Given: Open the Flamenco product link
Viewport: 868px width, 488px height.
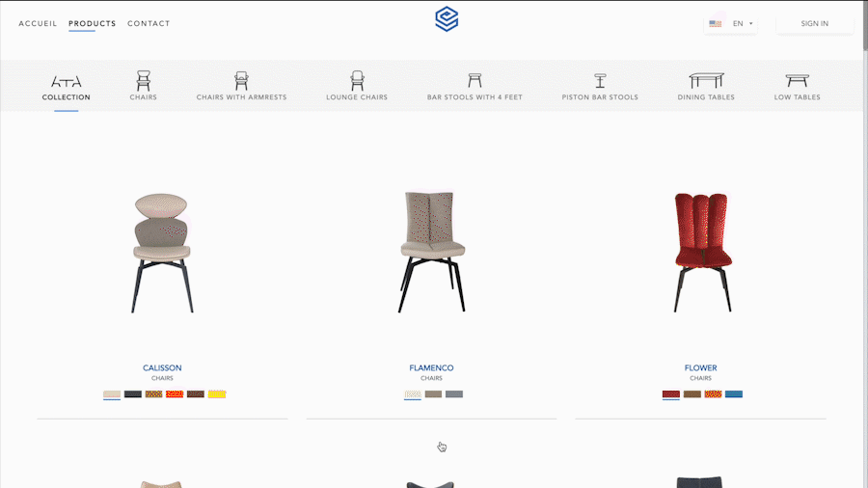Looking at the screenshot, I should coord(431,368).
